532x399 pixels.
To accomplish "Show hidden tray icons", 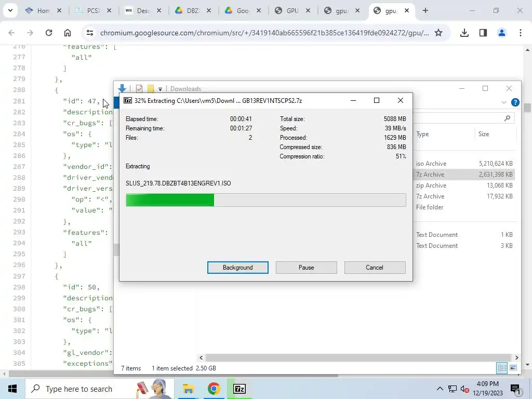I will (440, 389).
